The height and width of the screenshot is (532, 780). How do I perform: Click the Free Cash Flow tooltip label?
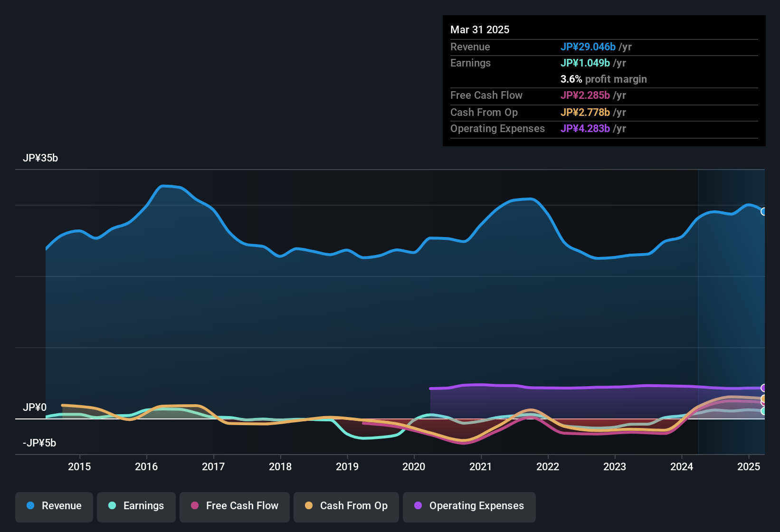click(x=486, y=95)
